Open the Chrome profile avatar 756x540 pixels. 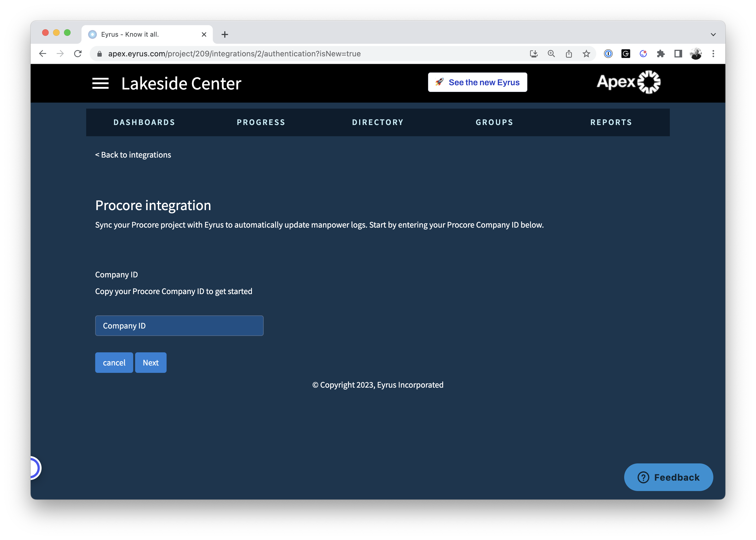[x=696, y=54]
